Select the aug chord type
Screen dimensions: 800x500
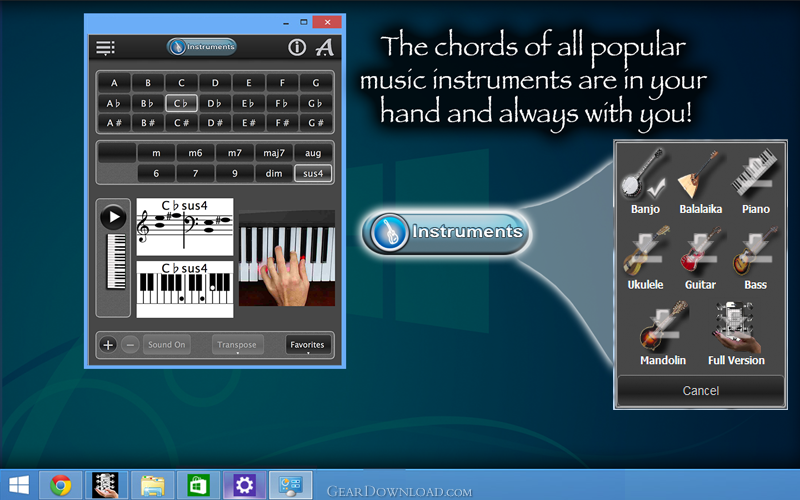(313, 153)
